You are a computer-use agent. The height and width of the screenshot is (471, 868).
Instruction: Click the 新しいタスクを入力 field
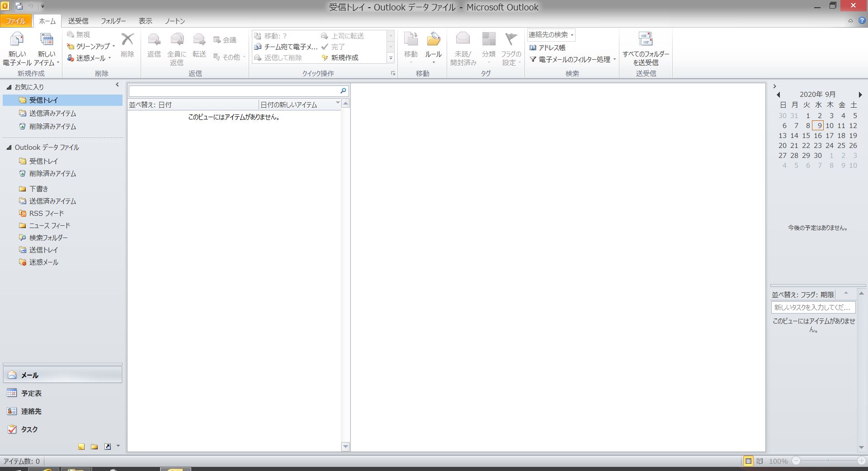(813, 307)
